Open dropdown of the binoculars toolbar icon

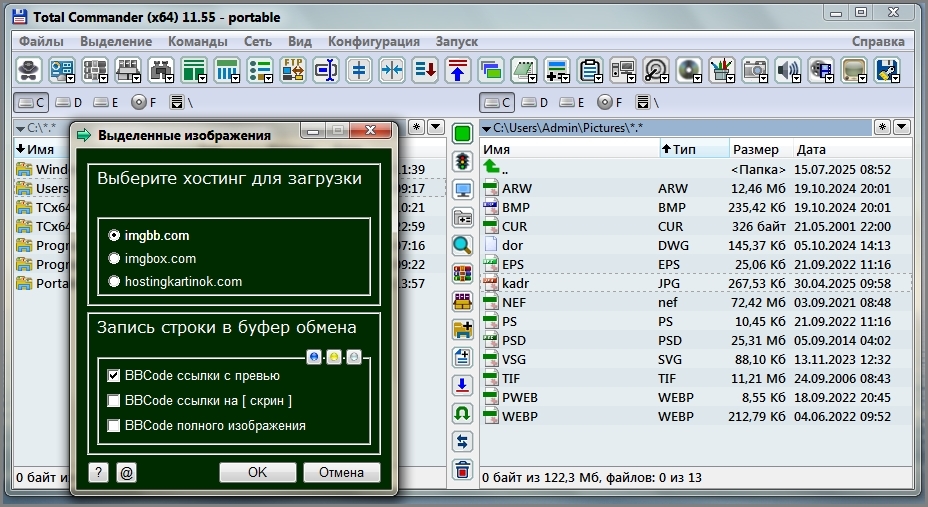(169, 78)
